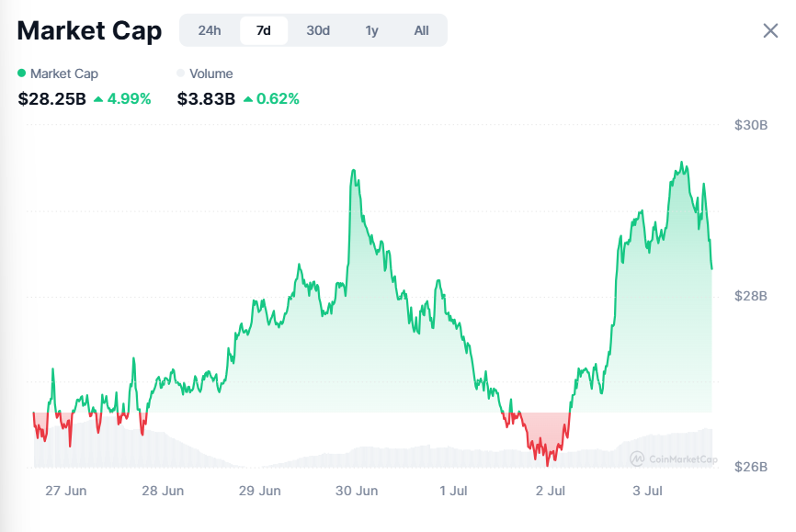Click the green market cap change arrow
Screen dimensions: 796x532
tap(98, 99)
